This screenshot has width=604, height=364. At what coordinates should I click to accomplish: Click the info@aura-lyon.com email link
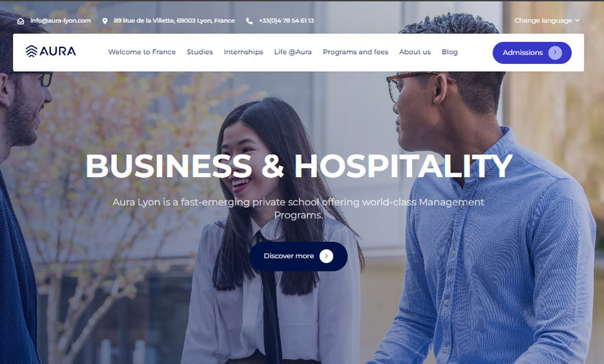pos(60,21)
